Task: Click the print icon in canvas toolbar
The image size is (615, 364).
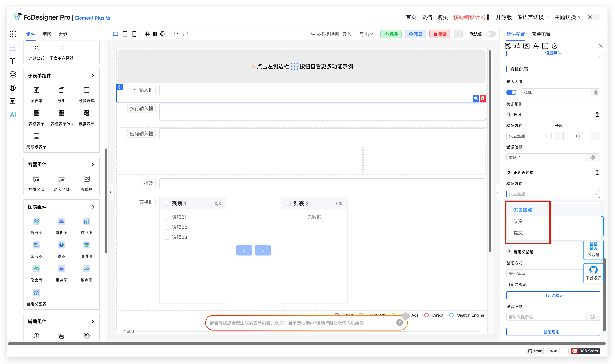Action: (163, 34)
